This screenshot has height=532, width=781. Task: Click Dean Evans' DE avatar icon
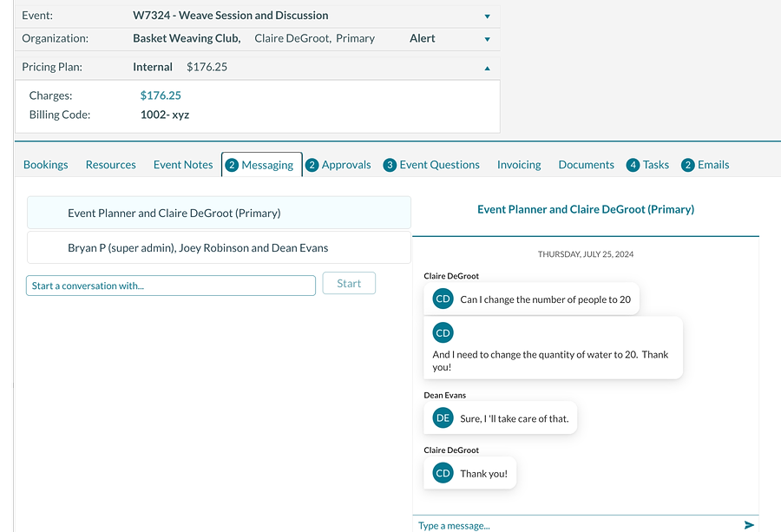click(442, 417)
